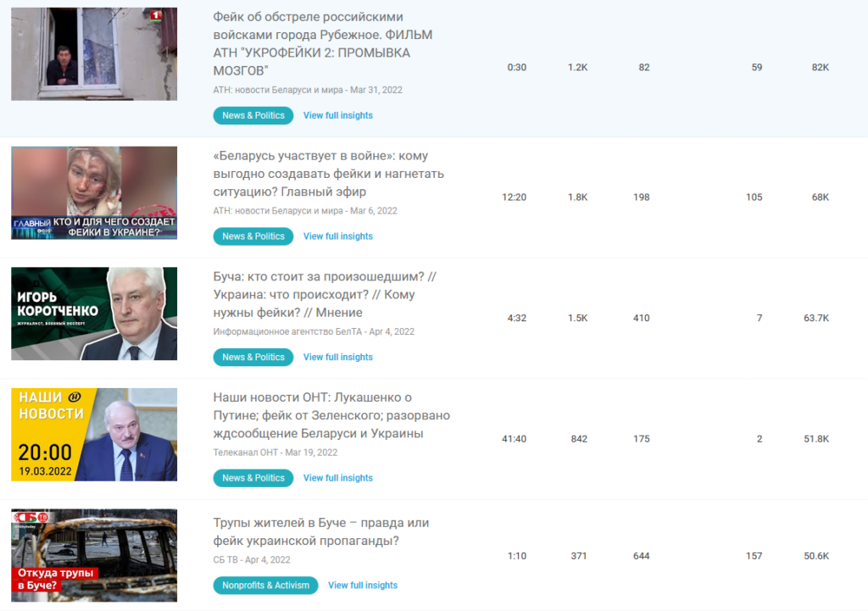Select News & Politics tag on Главный эфир video

(253, 236)
